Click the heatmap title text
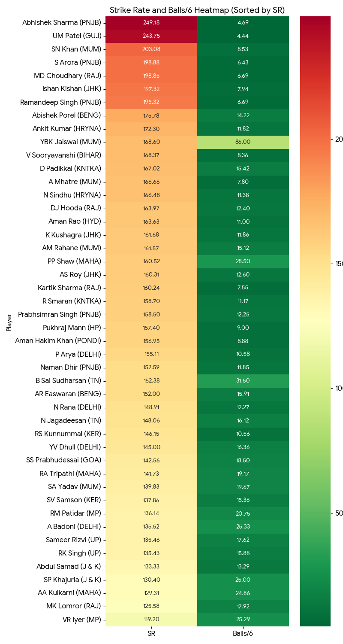Image resolution: width=343 pixels, height=644 pixels. (x=197, y=10)
